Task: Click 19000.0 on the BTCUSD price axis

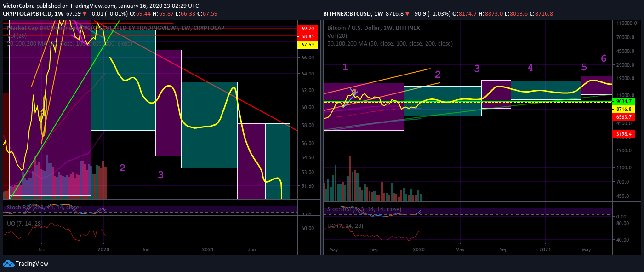Action: click(626, 78)
